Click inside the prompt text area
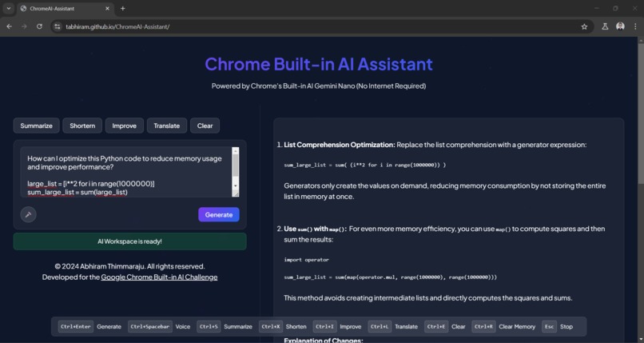This screenshot has width=644, height=343. point(125,172)
